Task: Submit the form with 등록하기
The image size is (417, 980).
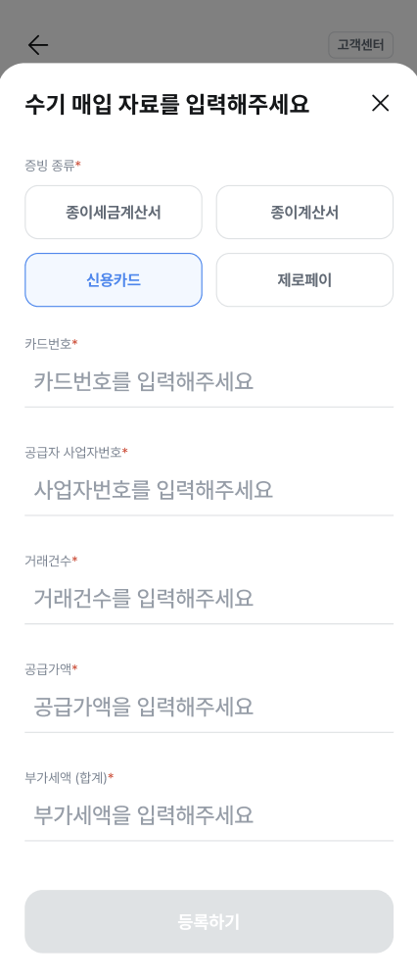Action: point(209,921)
